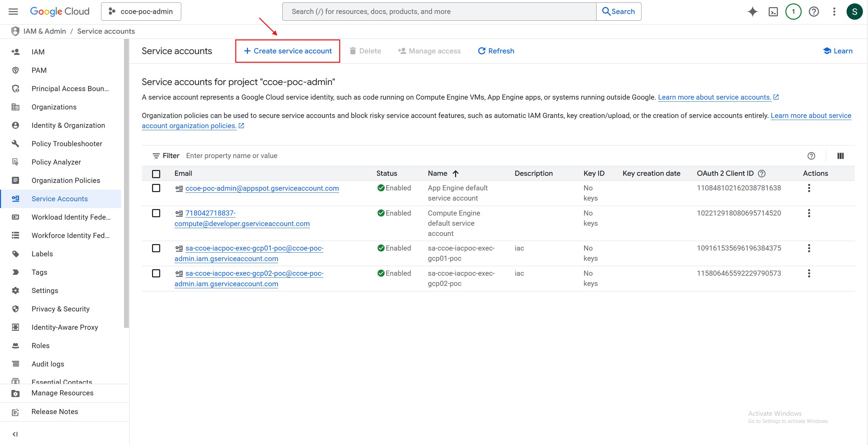Image resolution: width=868 pixels, height=445 pixels.
Task: Open Cloud Shell terminal icon
Action: coord(773,12)
